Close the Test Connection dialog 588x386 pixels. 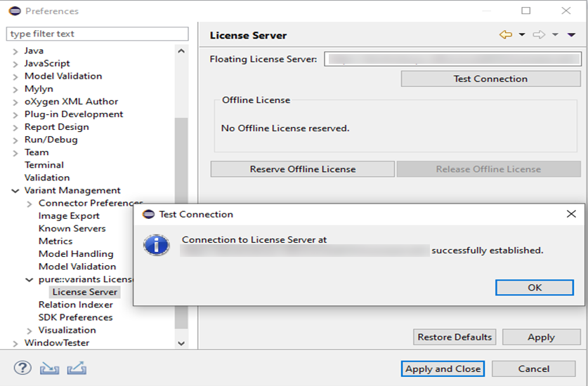[571, 214]
